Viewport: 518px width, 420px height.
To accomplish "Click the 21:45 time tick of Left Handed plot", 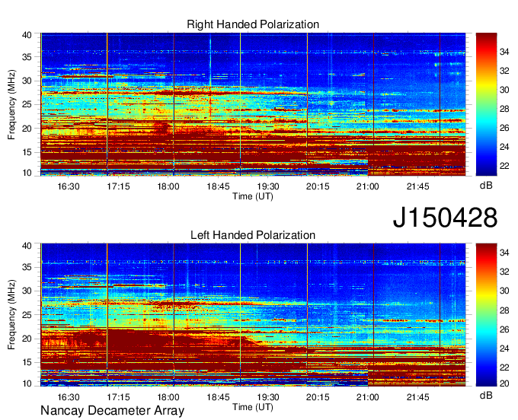I will point(417,397).
